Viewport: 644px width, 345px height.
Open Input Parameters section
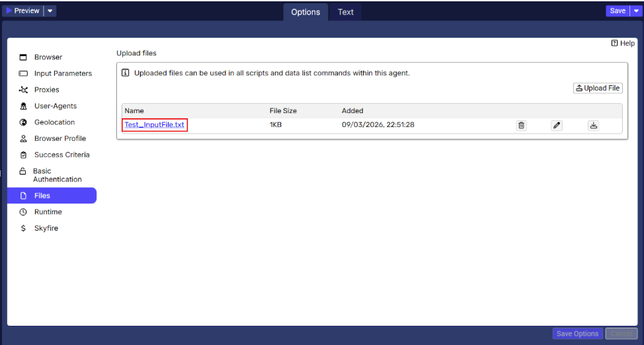coord(63,73)
